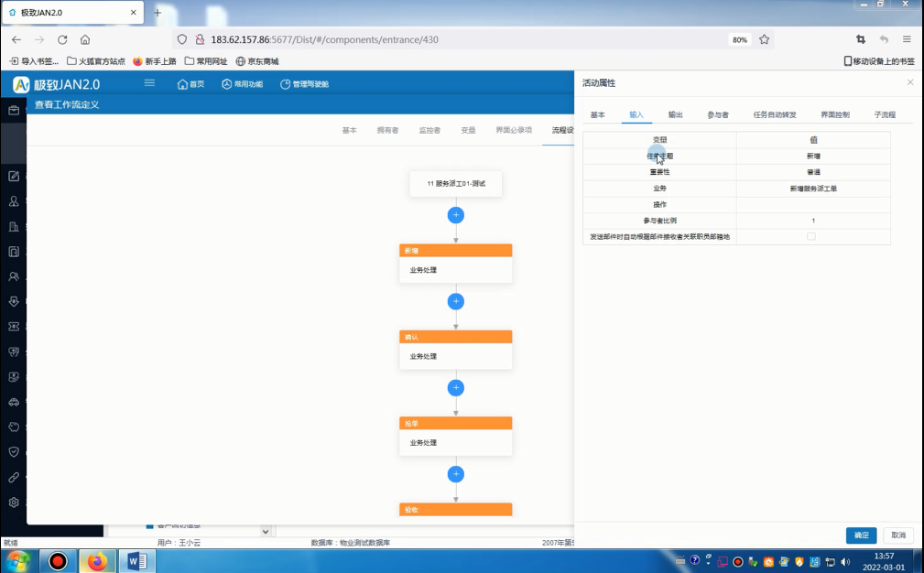Viewport: 924px width, 573px height.
Task: Tick the 发送邮件时自动根据邮件接收者关联职员邮箱地 checkbox
Action: coord(811,236)
